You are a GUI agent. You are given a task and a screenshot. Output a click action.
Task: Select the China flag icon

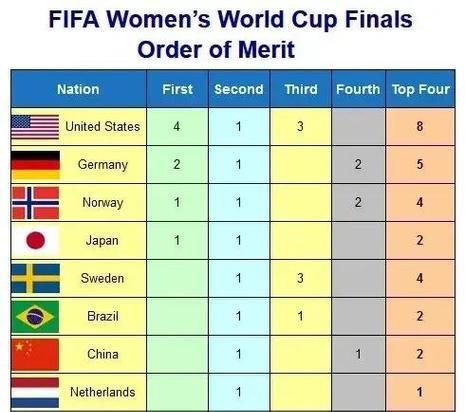[35, 355]
